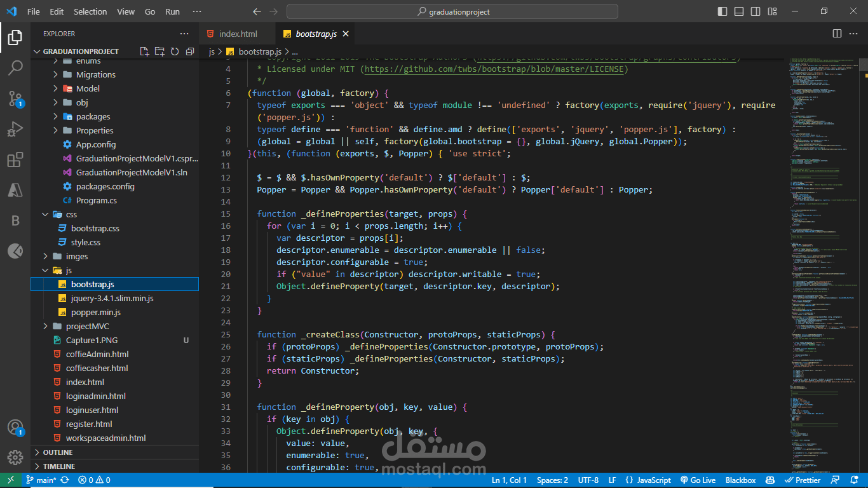Screen dimensions: 868x488
Task: Click js breadcrumb in editor path
Action: point(212,51)
